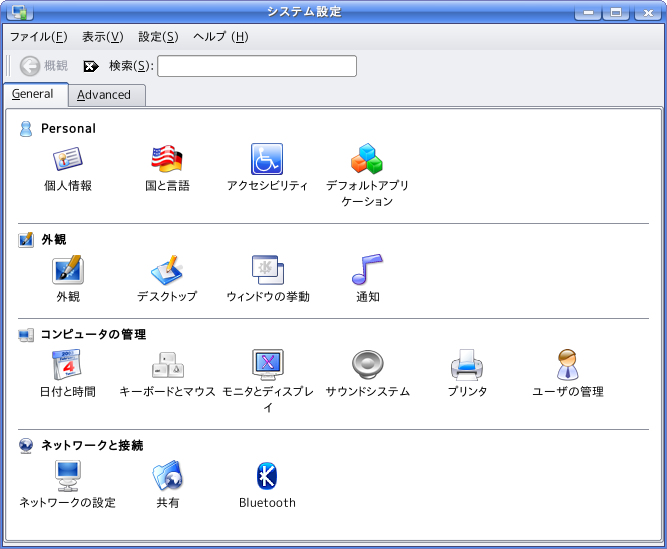Open ネットワークの設定 computer icon
The width and height of the screenshot is (667, 549).
[68, 476]
